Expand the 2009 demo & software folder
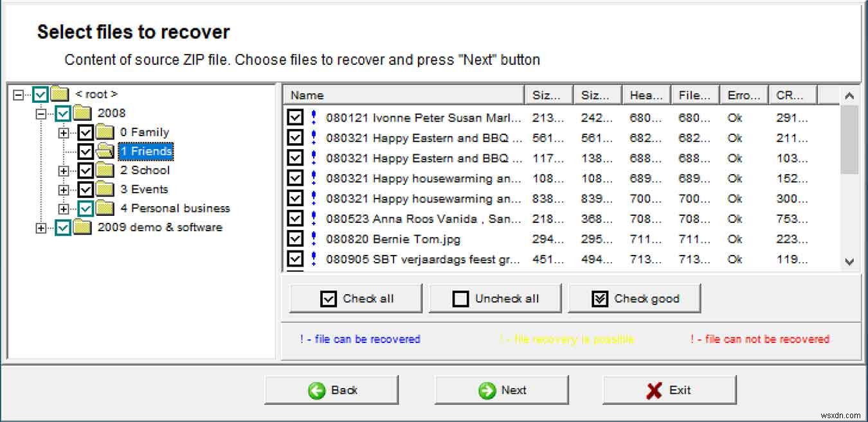868x422 pixels. (40, 227)
